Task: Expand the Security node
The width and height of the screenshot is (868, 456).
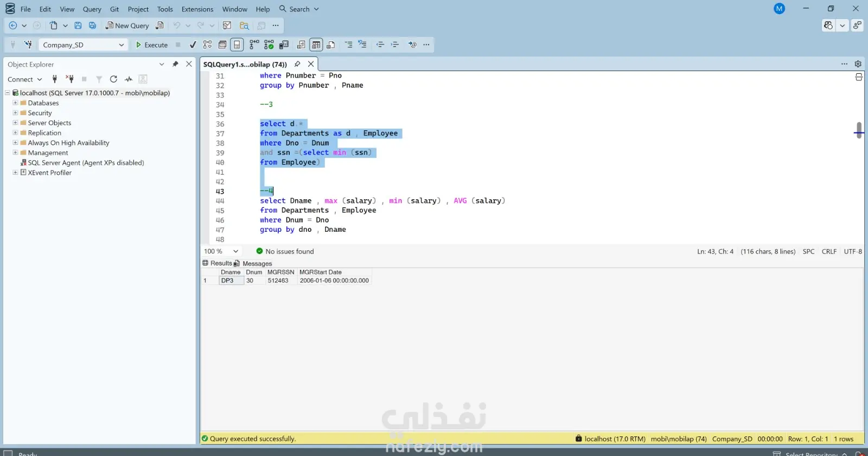Action: 15,113
